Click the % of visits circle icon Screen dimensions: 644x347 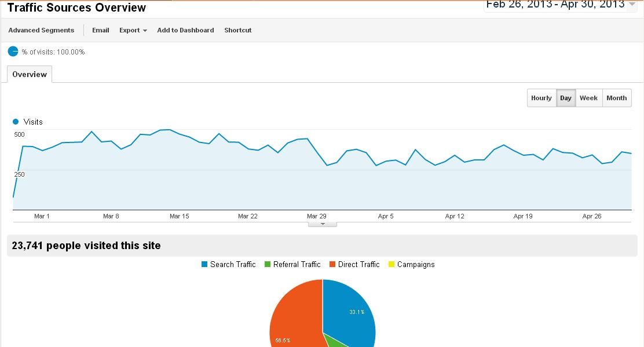tap(13, 52)
